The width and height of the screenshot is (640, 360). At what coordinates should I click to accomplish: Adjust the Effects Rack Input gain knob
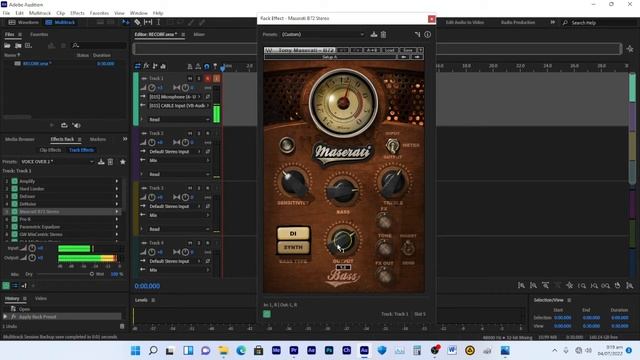point(32,248)
